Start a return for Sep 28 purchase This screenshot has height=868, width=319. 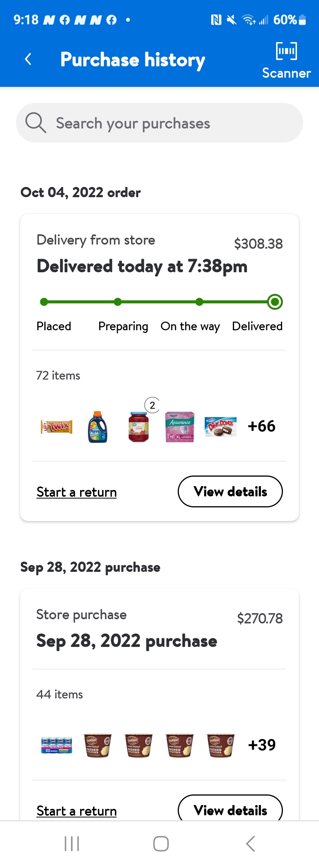click(77, 811)
